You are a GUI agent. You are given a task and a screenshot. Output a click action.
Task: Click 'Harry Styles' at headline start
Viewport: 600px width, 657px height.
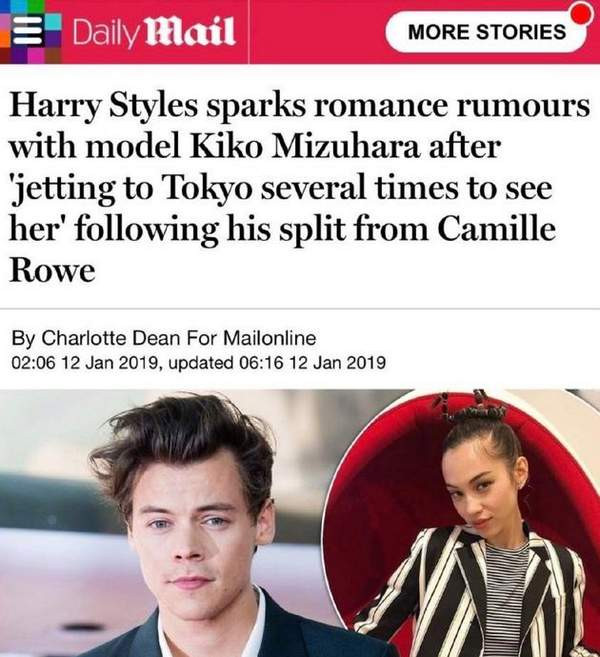coord(103,107)
